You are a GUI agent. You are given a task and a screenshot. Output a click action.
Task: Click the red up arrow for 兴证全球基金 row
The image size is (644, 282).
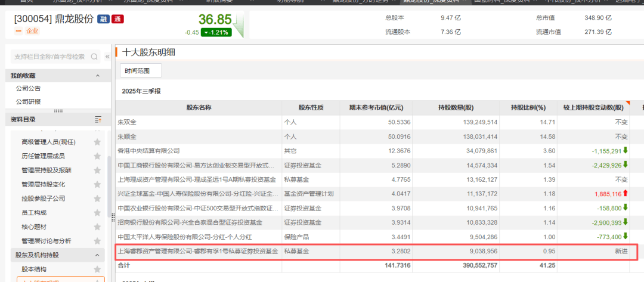point(624,194)
